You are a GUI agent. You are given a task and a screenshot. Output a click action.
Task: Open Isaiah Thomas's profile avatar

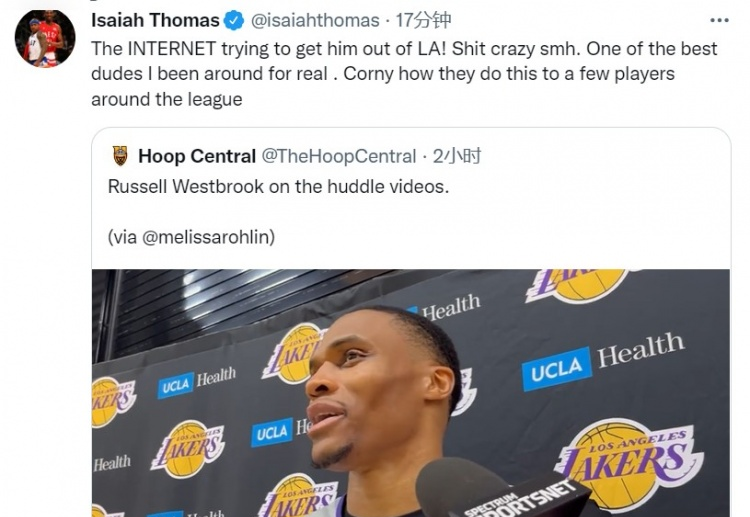(x=45, y=38)
